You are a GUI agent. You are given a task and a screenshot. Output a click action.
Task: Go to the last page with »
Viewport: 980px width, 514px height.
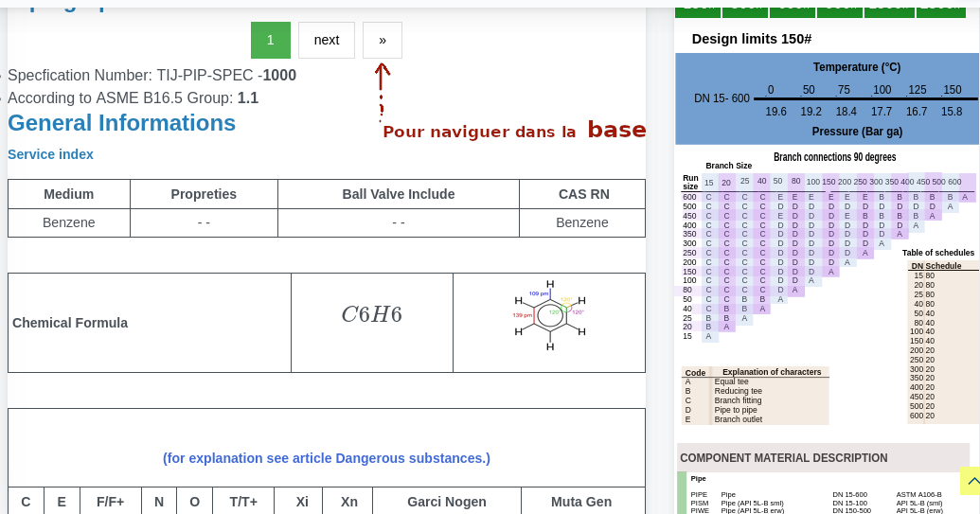click(x=383, y=40)
